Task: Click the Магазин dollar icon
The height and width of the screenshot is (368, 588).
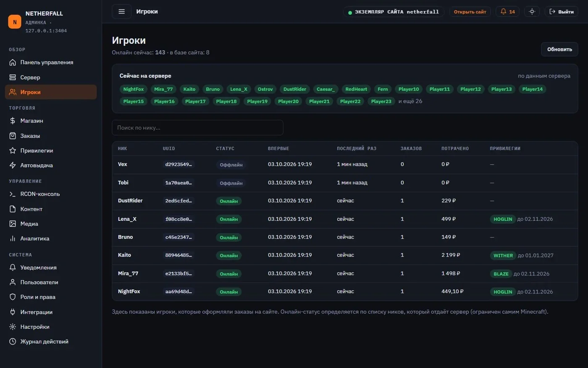Action: [13, 121]
